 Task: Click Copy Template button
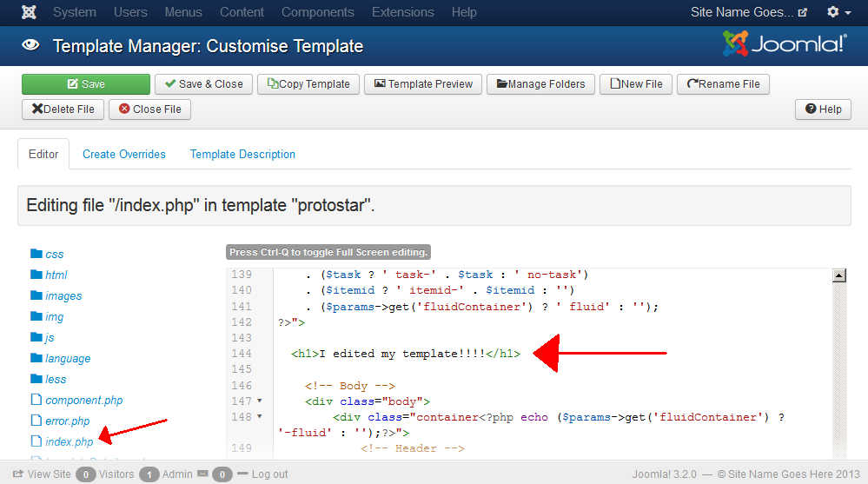point(308,84)
